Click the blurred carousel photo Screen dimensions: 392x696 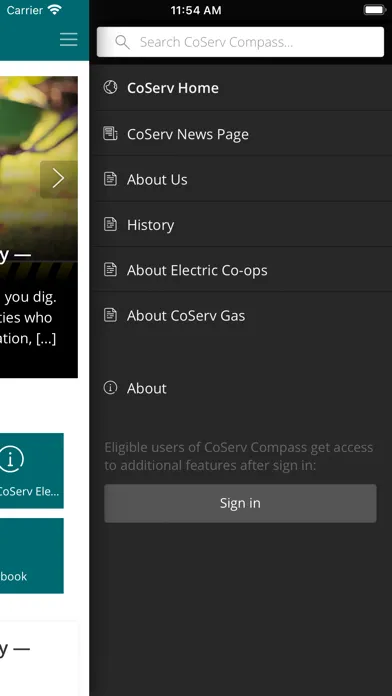39,169
